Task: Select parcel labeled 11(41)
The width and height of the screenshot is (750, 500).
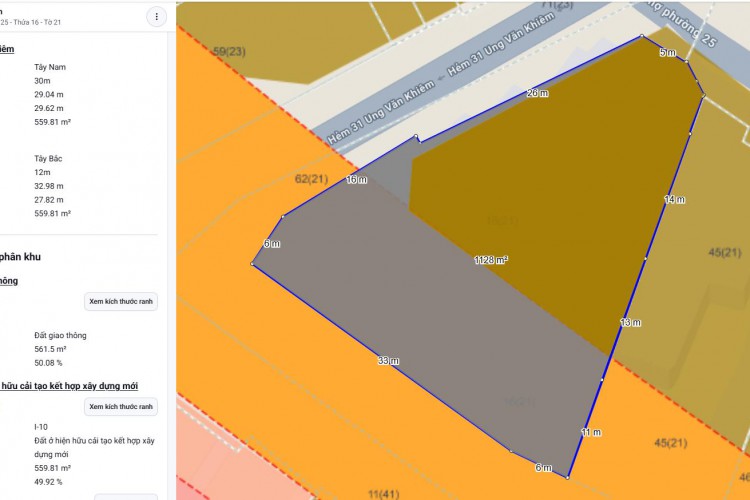Action: [x=384, y=493]
